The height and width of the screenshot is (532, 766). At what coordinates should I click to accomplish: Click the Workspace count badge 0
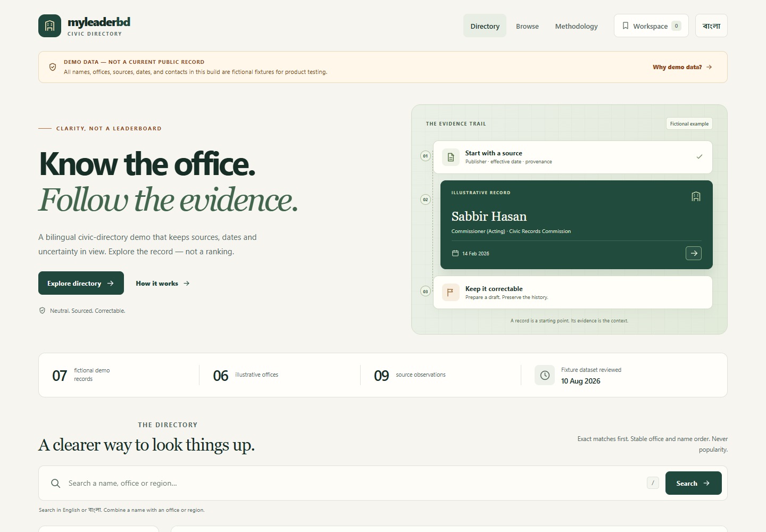coord(676,26)
